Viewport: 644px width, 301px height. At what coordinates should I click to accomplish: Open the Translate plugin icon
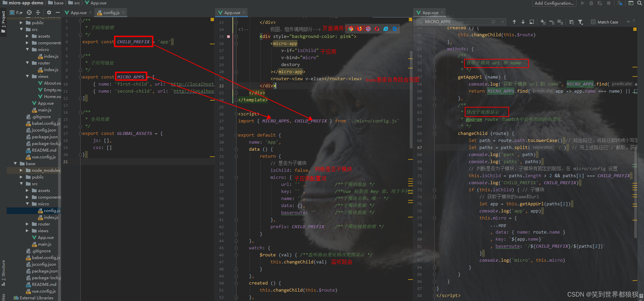(620, 3)
